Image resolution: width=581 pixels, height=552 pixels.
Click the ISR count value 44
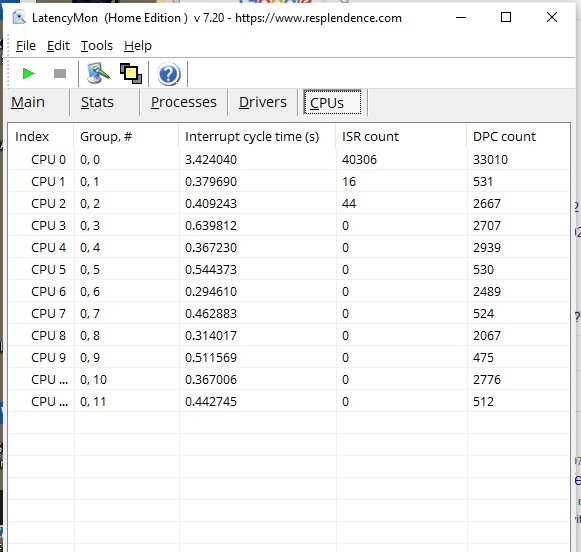pyautogui.click(x=349, y=203)
